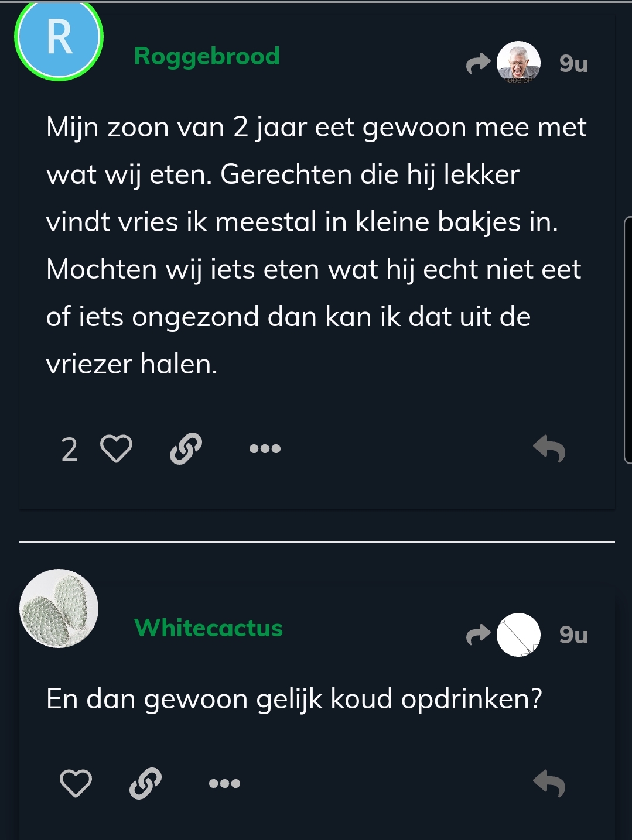This screenshot has width=632, height=840.
Task: Open more options for Roggebrood's comment
Action: 265,449
